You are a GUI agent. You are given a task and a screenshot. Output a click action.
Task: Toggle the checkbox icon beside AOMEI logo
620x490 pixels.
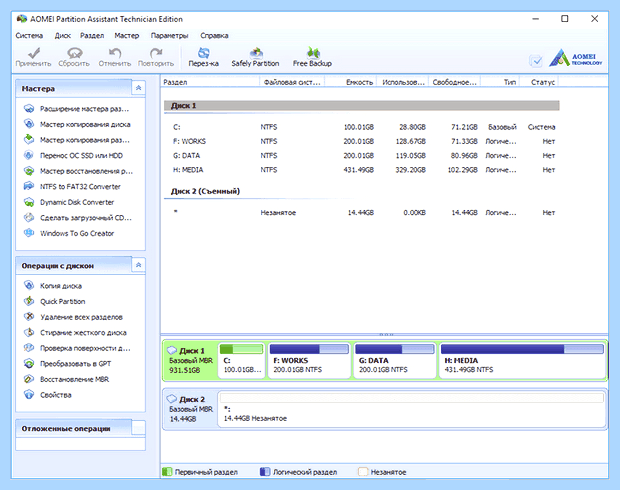(x=536, y=61)
